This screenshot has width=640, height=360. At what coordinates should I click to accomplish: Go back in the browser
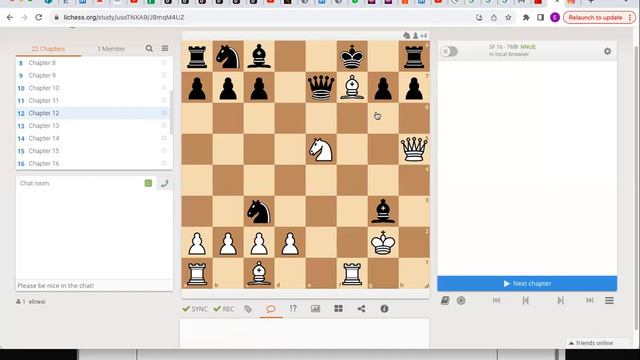click(x=10, y=18)
